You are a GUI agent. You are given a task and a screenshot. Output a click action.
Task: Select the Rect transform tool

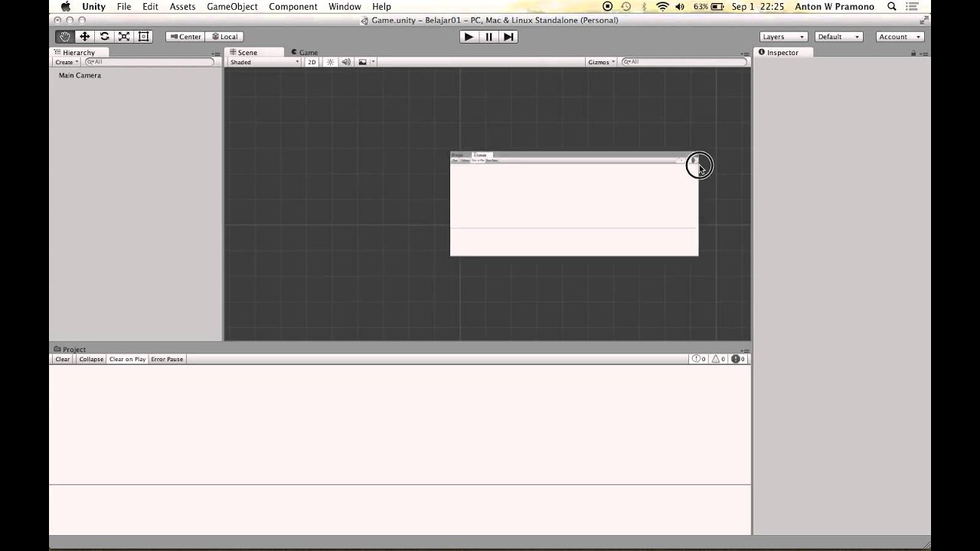pos(143,37)
